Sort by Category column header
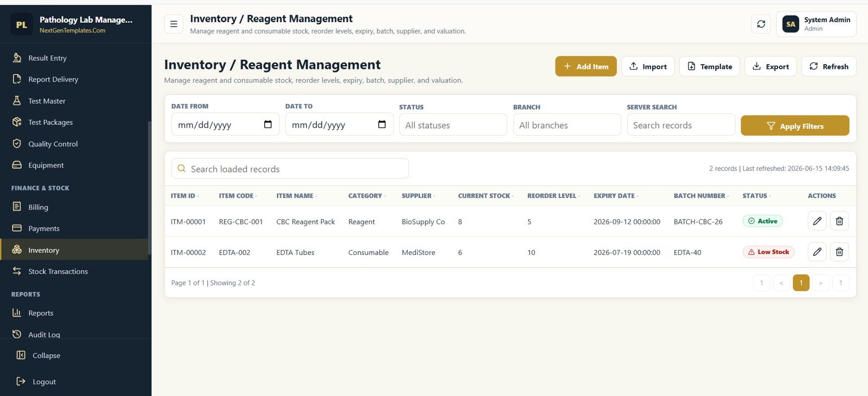868x396 pixels. coord(367,196)
